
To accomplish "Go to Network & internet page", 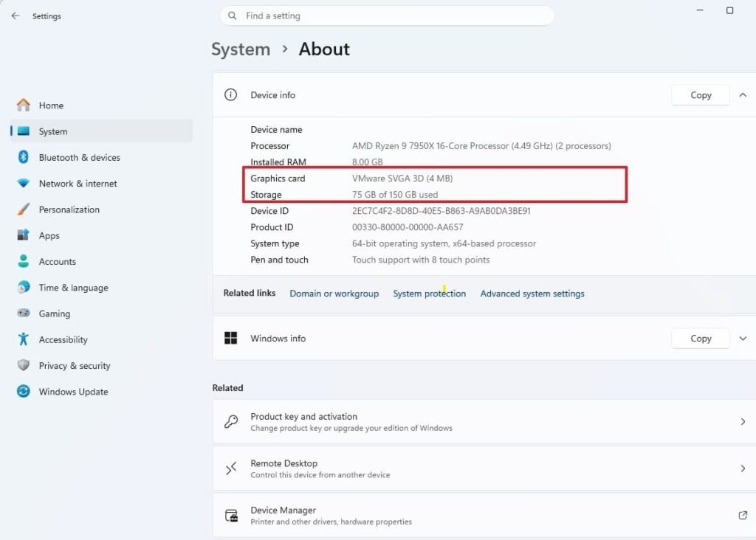I will click(x=78, y=184).
